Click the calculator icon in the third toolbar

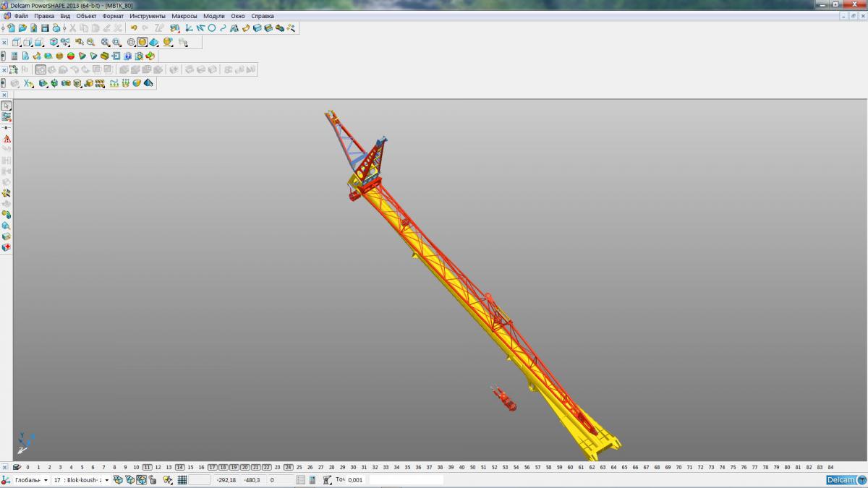14,56
